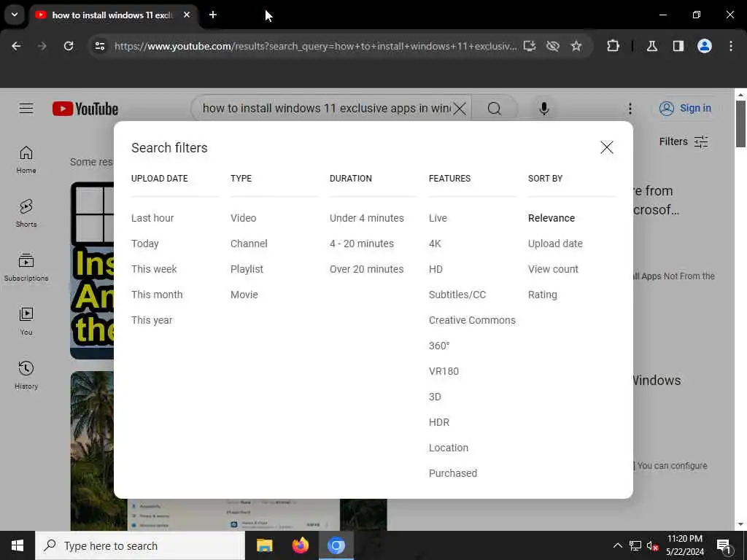
Task: Click the YouTube search magnifier button
Action: point(494,109)
